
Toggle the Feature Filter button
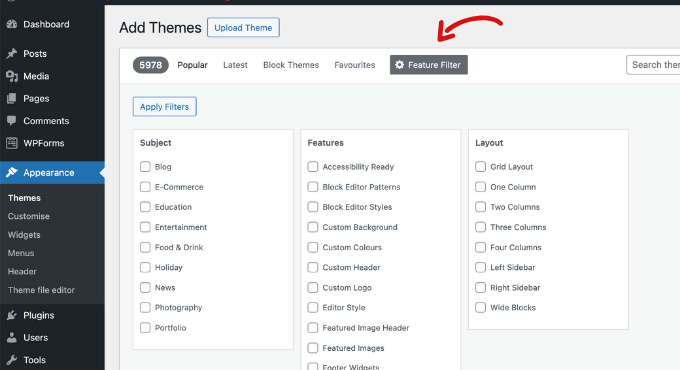pyautogui.click(x=428, y=65)
